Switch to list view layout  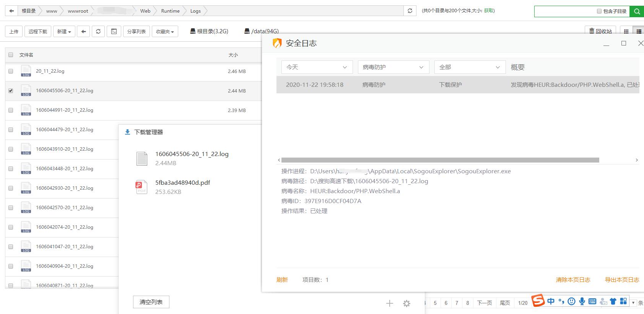[x=638, y=31]
